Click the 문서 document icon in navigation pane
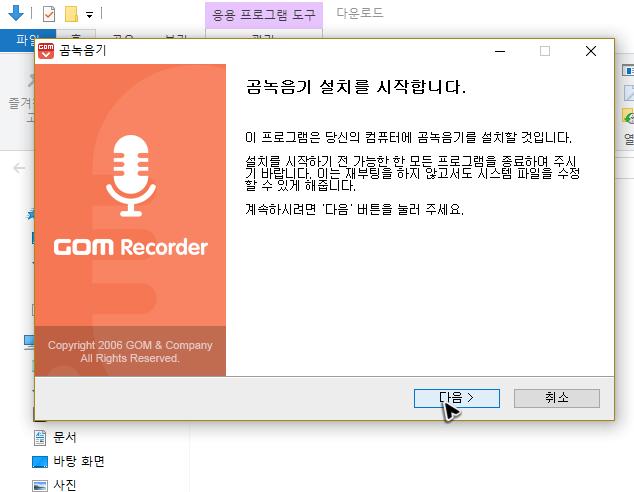Image resolution: width=634 pixels, height=492 pixels. click(x=40, y=437)
